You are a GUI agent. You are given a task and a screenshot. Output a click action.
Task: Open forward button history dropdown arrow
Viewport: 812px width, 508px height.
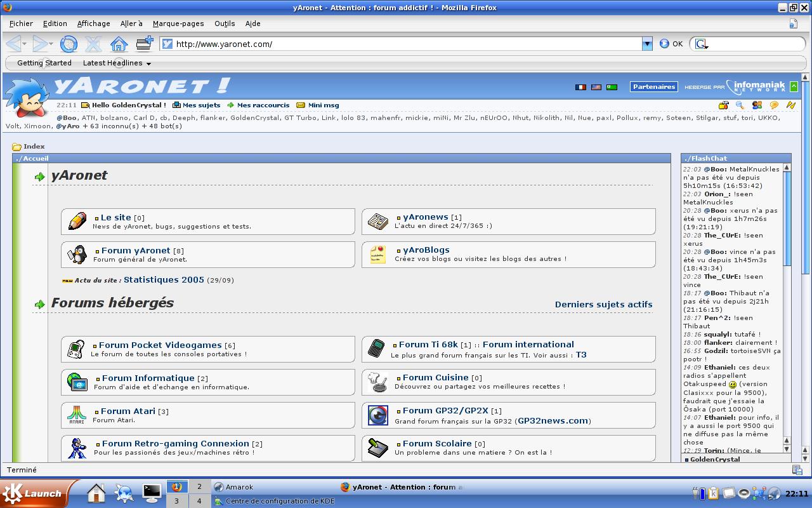pyautogui.click(x=51, y=44)
